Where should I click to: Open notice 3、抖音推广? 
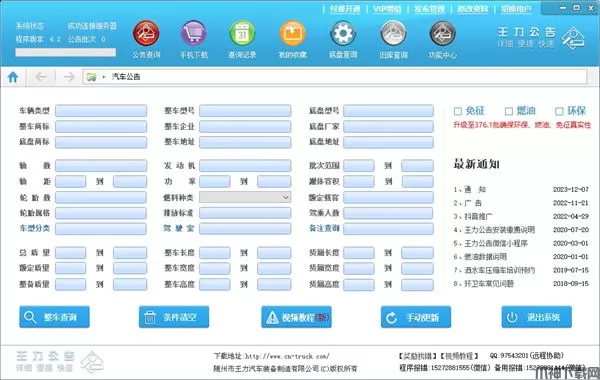click(x=521, y=216)
